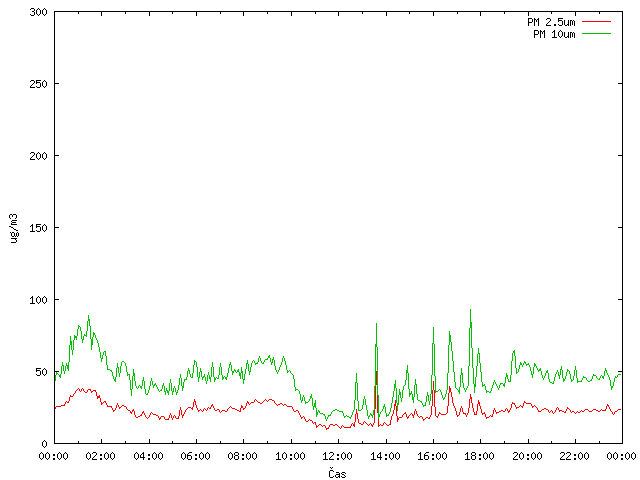Click the 200 y-axis value
640x480 pixels.
[38, 156]
